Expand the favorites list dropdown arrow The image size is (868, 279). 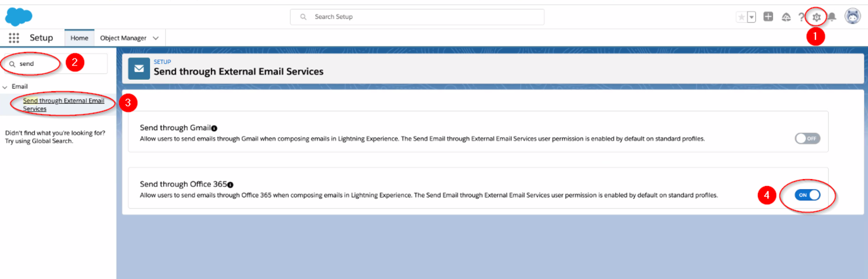point(752,17)
